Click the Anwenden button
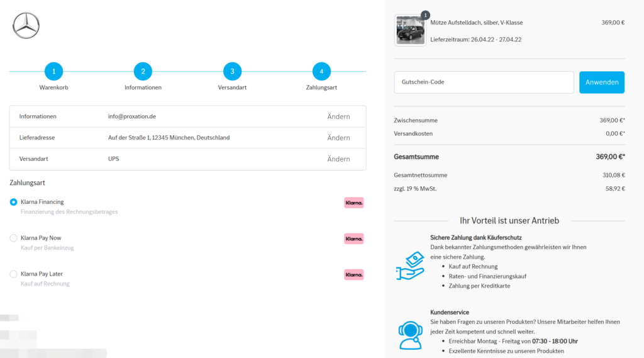Viewport: 644px width, 358px height. pyautogui.click(x=602, y=82)
